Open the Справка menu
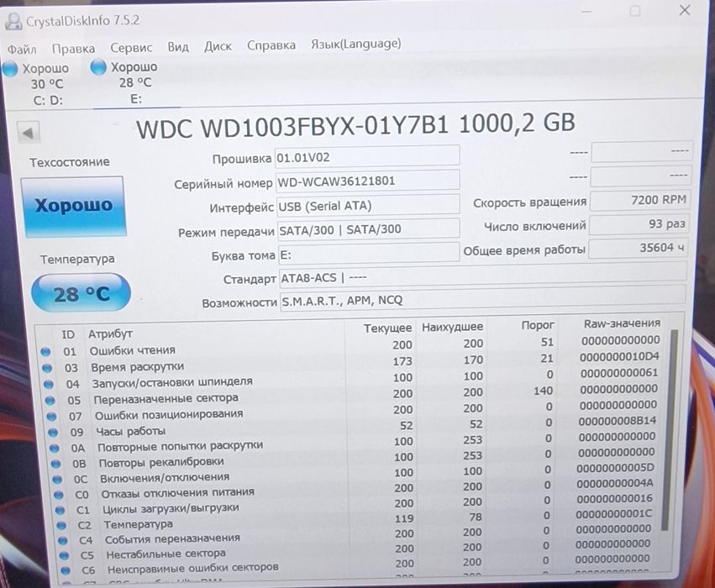Viewport: 715px width, 588px height. [x=271, y=45]
